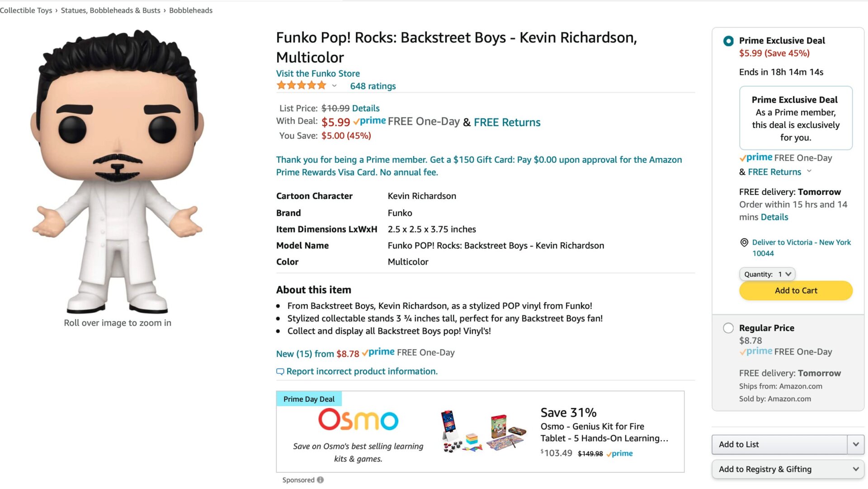
Task: Click the info icon next to Sponsored
Action: coord(321,480)
